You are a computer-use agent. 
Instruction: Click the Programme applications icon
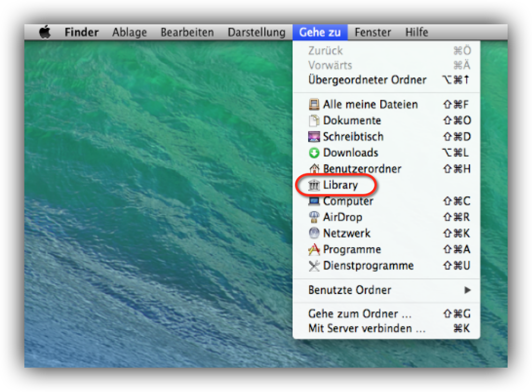(314, 249)
